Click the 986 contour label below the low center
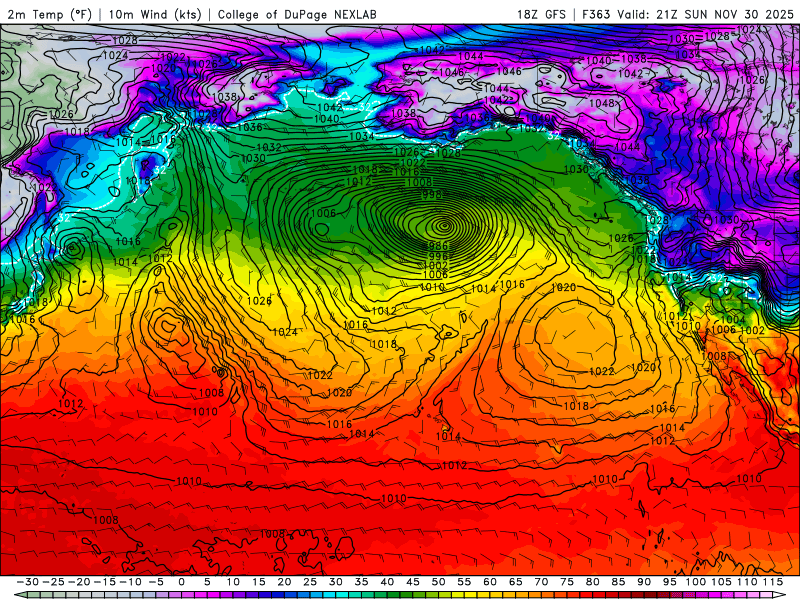The height and width of the screenshot is (600, 800). 438,246
